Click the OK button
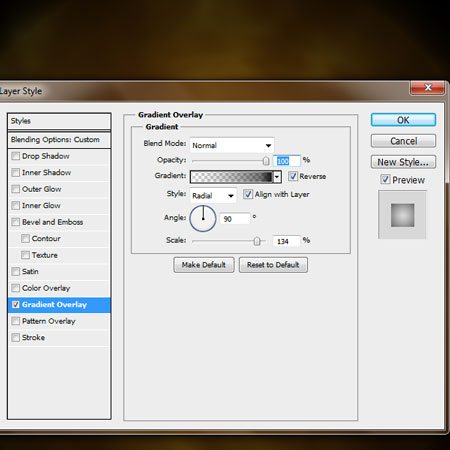The height and width of the screenshot is (450, 450). point(403,120)
